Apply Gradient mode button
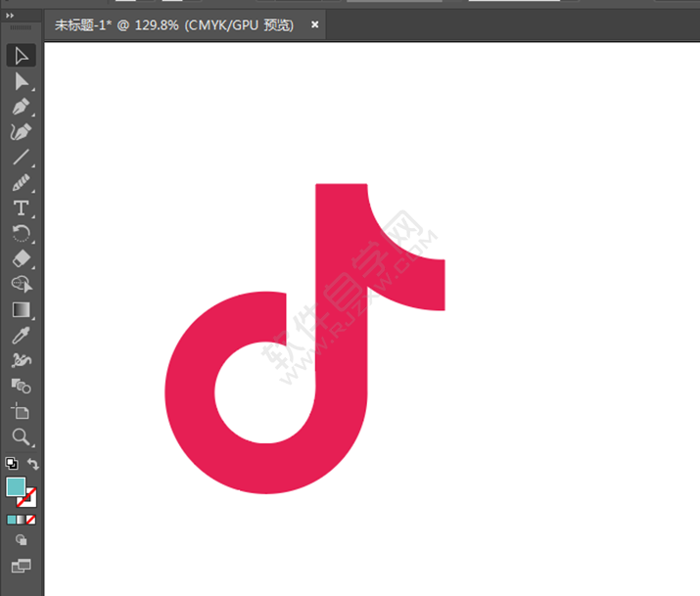700x596 pixels. point(22,520)
